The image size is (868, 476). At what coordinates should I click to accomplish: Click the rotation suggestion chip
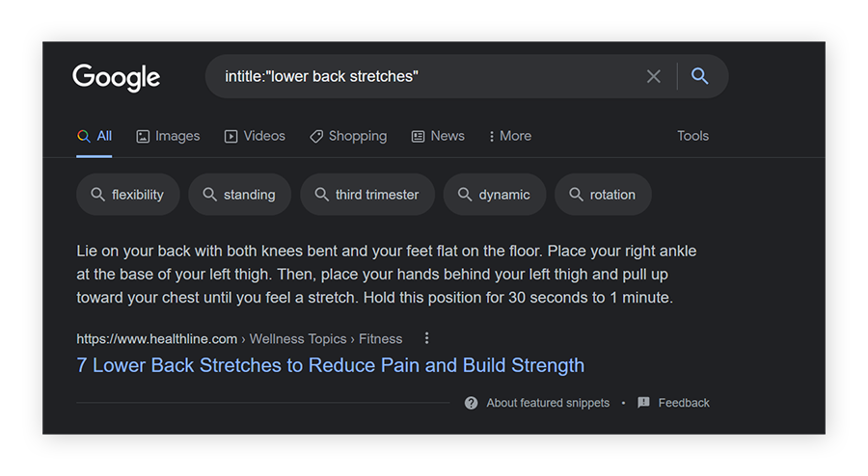(x=603, y=195)
